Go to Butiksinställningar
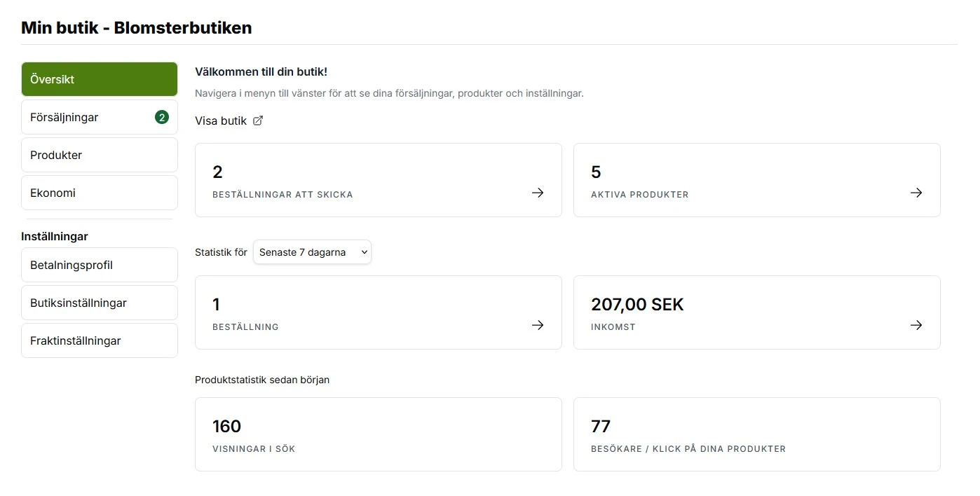The height and width of the screenshot is (496, 980). tap(99, 303)
